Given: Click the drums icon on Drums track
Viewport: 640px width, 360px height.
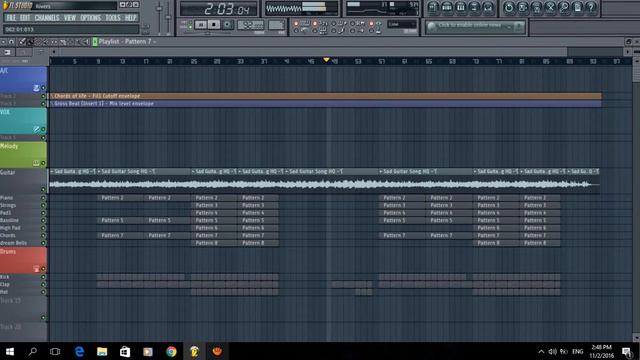Looking at the screenshot, I should click(36, 269).
